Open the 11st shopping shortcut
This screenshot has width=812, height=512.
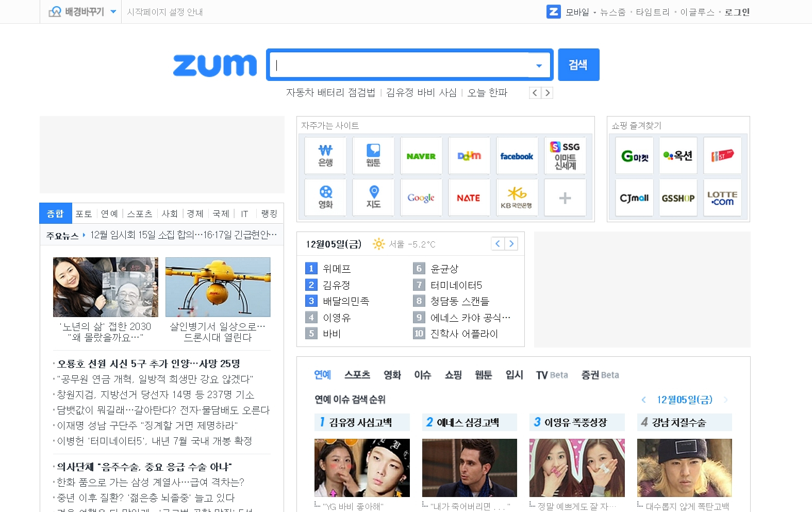722,156
